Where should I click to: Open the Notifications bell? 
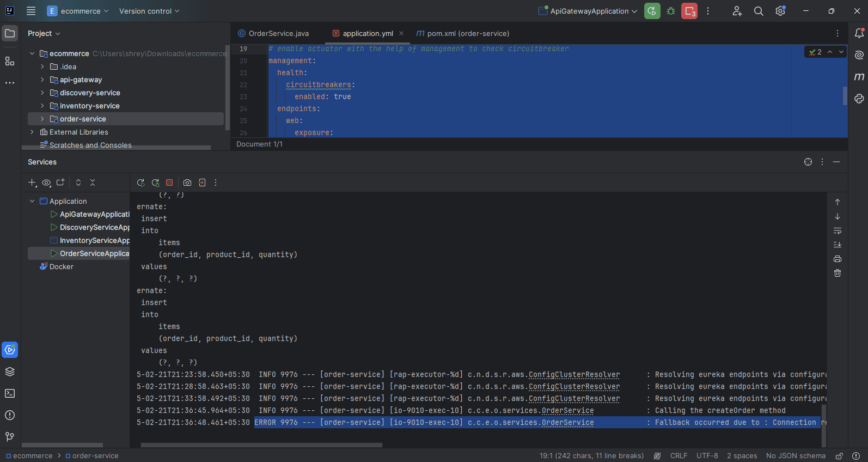(859, 33)
